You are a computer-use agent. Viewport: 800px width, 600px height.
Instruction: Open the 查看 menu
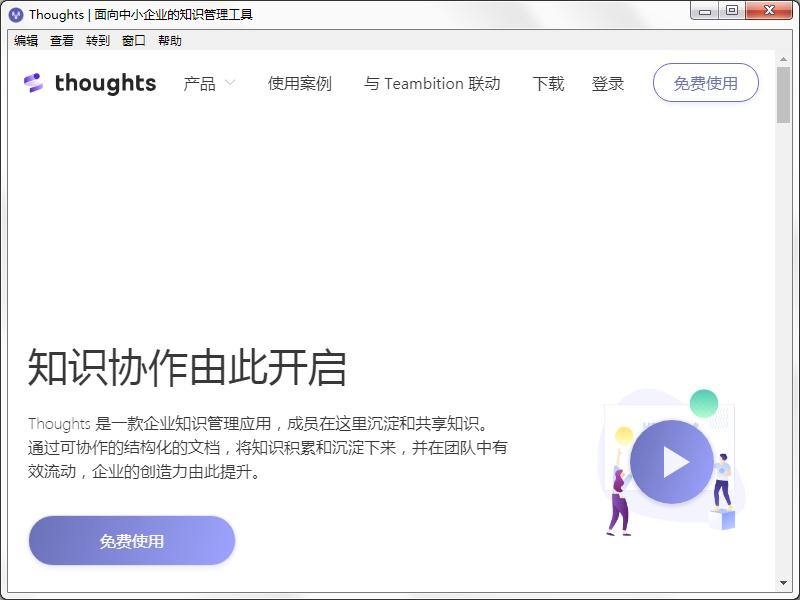point(62,41)
